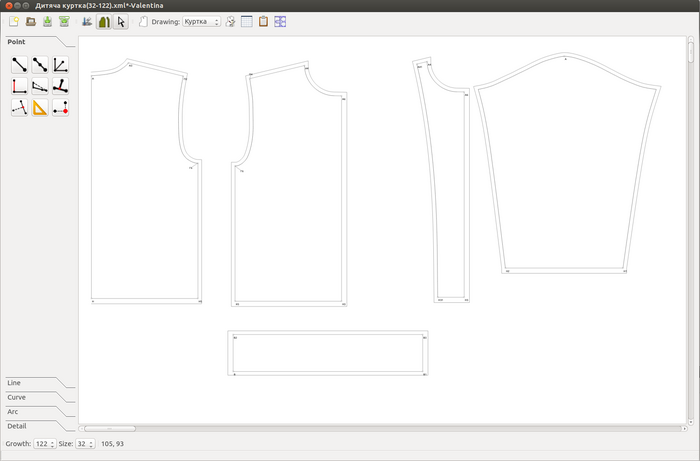Select the normal perpendicular point tool

(x=19, y=86)
